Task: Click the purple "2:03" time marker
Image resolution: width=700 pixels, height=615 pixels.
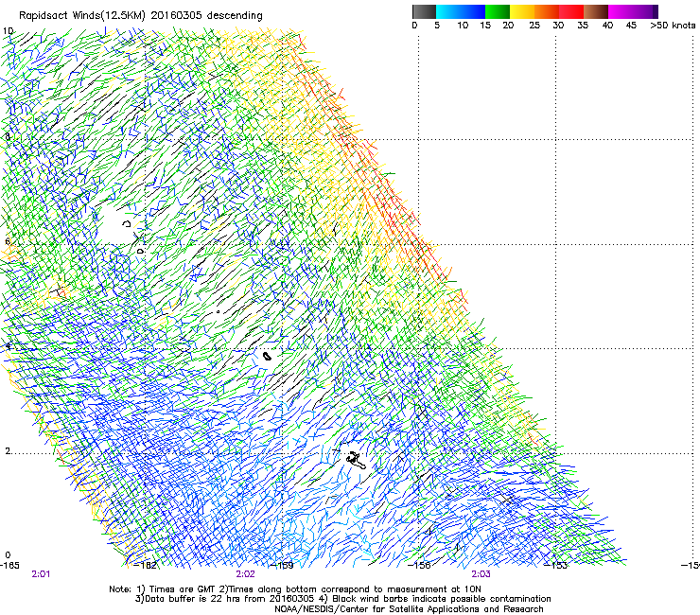Action: (481, 574)
